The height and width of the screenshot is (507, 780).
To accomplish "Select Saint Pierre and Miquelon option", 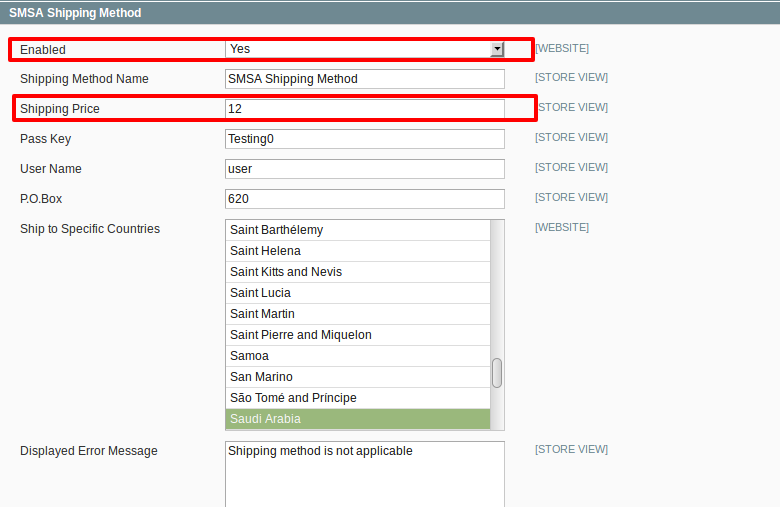I will [x=358, y=335].
